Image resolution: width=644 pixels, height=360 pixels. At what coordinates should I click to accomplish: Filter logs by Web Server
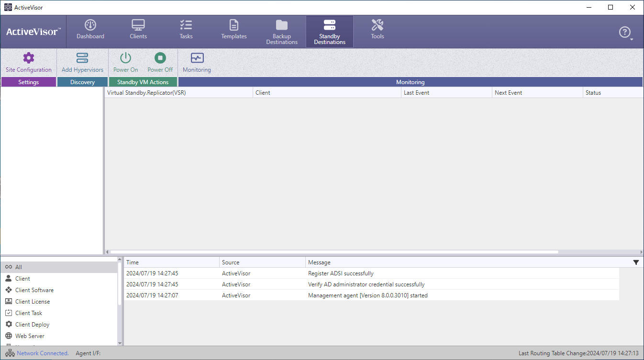coord(59,336)
